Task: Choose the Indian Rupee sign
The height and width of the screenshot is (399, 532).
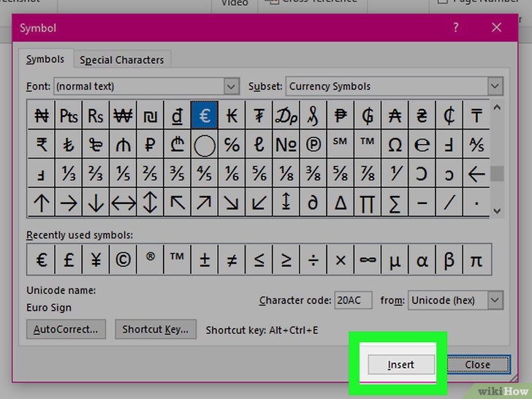Action: click(42, 145)
